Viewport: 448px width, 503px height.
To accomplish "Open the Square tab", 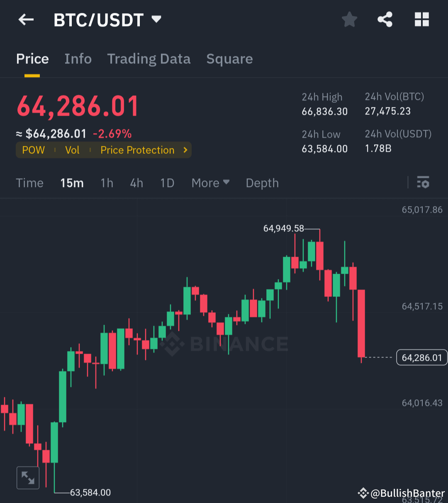I will [229, 59].
